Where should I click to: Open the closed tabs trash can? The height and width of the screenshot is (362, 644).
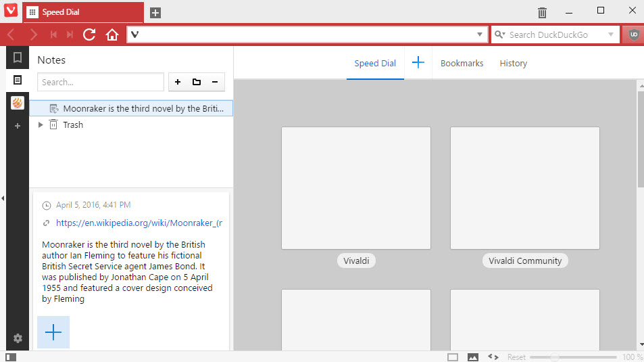(x=542, y=12)
